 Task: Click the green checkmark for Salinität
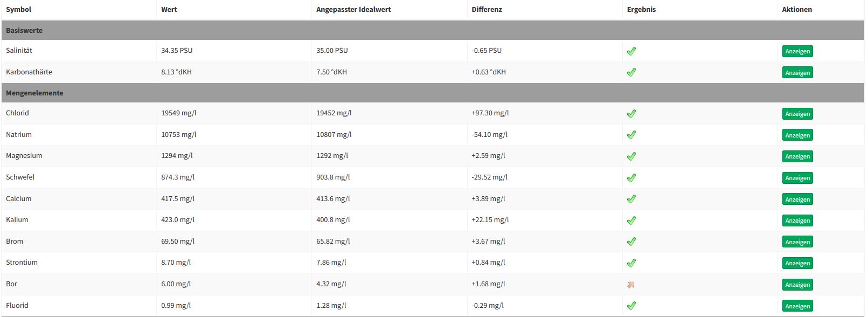pyautogui.click(x=631, y=51)
